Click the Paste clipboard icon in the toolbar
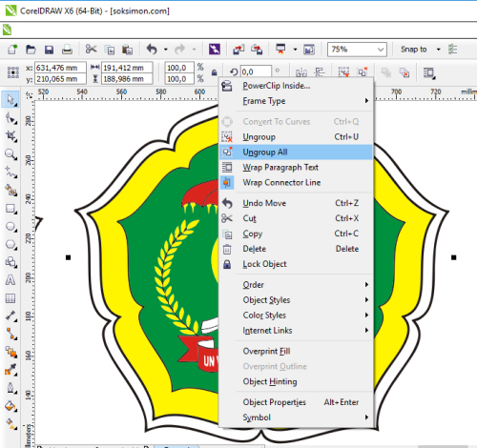The image size is (477, 448). tap(127, 50)
